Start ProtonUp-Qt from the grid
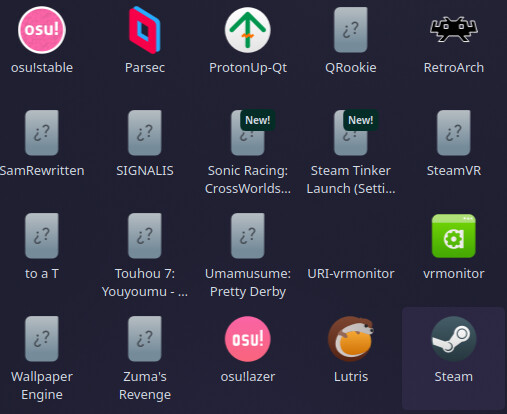 point(248,30)
